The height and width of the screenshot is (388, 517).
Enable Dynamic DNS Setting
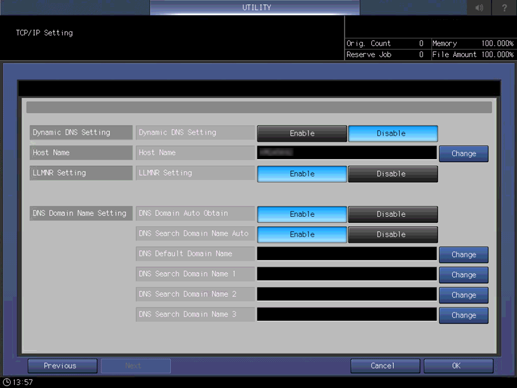coord(302,133)
